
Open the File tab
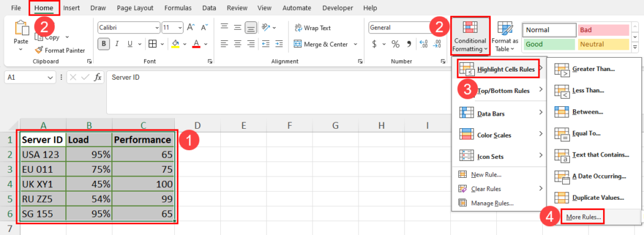16,8
